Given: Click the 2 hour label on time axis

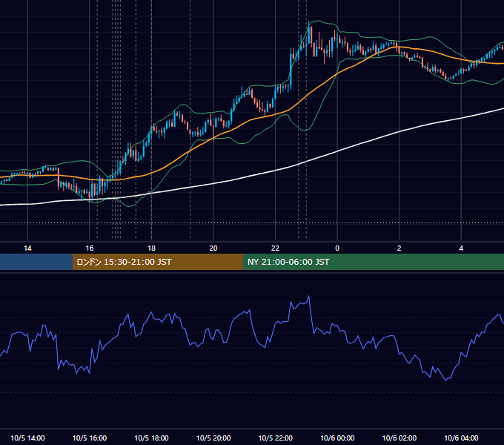Looking at the screenshot, I should 399,248.
